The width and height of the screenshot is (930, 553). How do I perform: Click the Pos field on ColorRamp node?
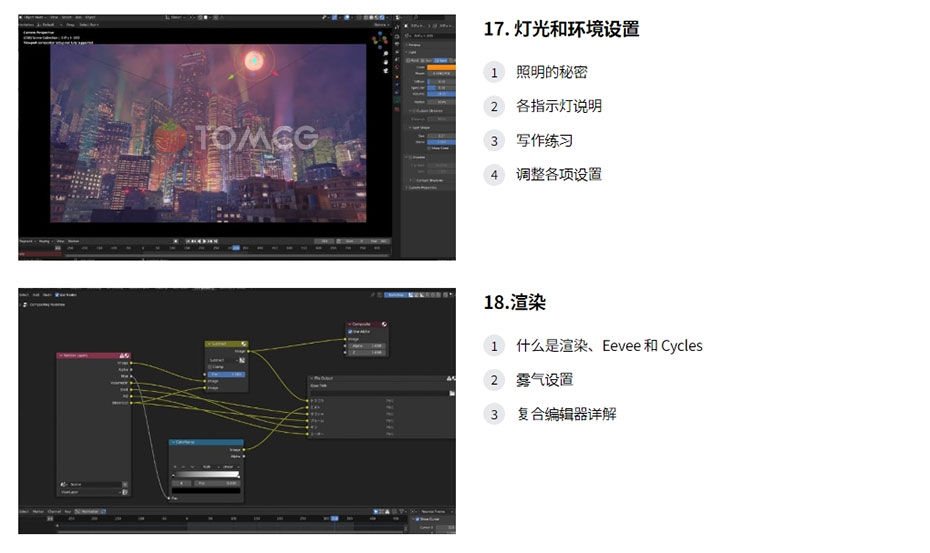216,483
